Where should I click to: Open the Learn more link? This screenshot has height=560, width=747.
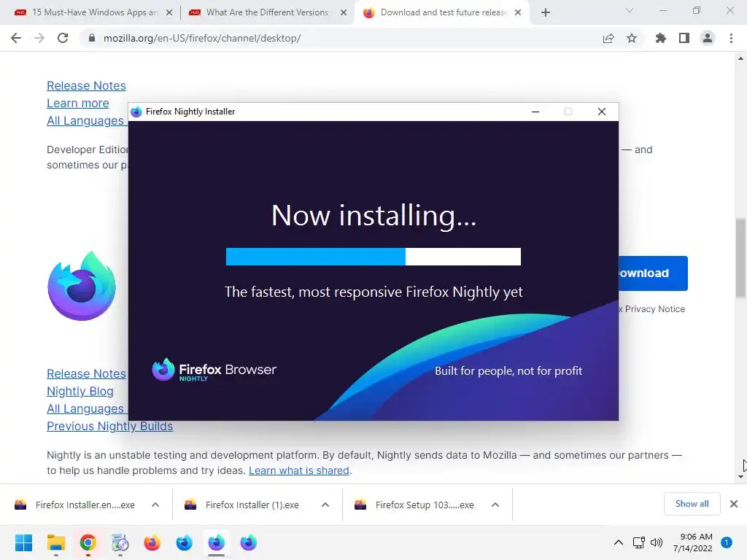[x=77, y=104]
